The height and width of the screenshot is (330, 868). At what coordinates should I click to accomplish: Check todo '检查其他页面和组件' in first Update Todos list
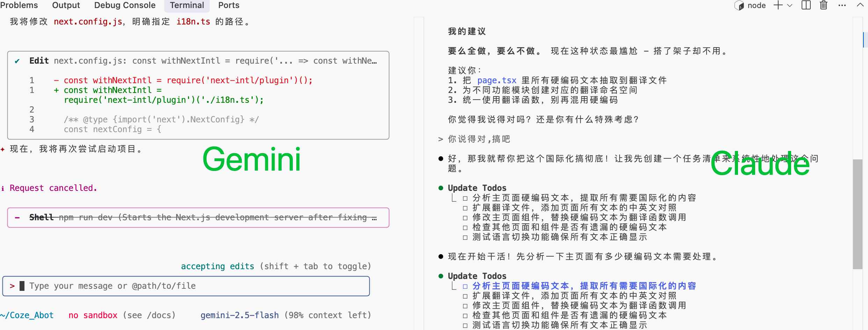coord(465,228)
